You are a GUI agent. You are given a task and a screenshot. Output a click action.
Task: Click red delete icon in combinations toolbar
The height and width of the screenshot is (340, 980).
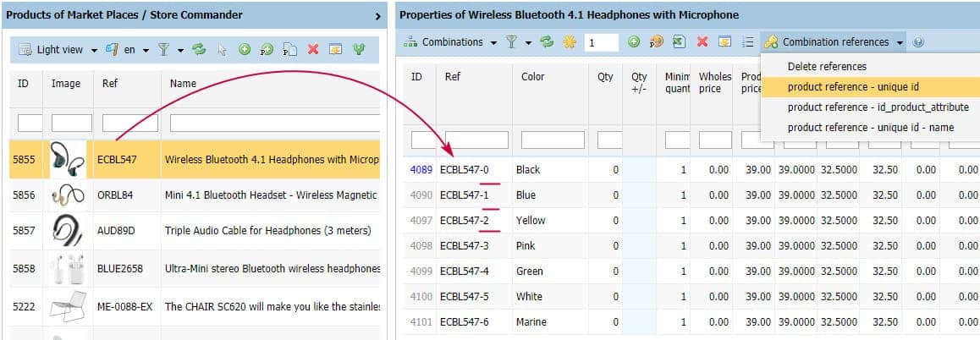coord(702,42)
